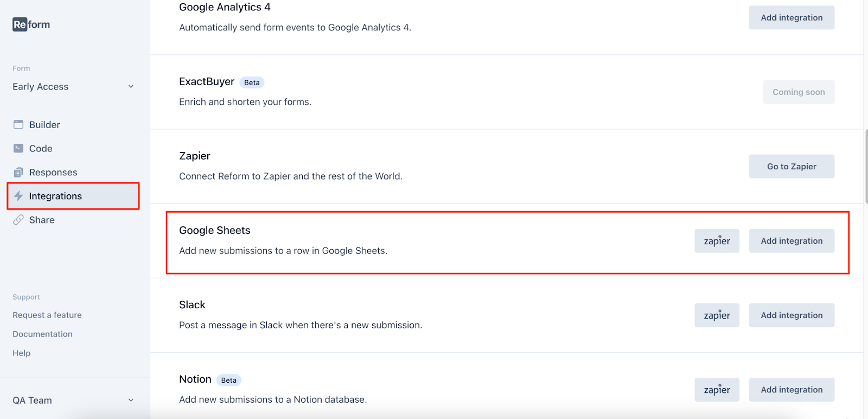Click the Support section label
868x419 pixels.
click(x=27, y=297)
